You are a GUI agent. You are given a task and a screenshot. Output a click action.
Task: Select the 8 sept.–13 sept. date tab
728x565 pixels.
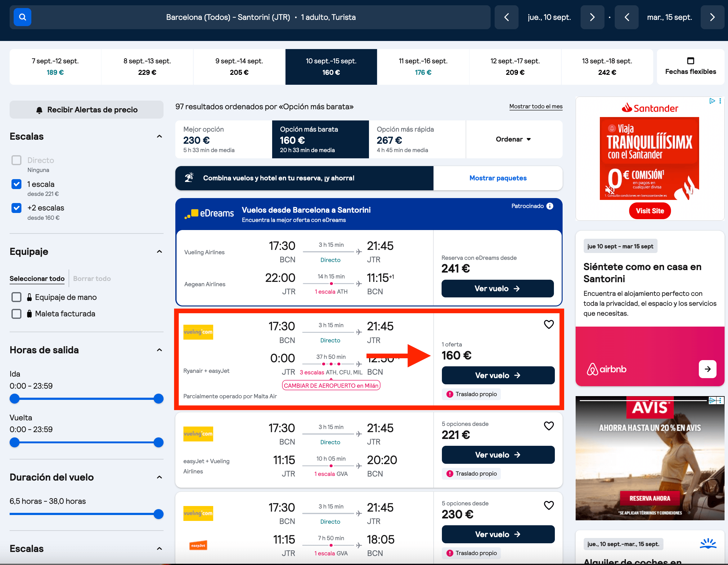click(x=147, y=67)
